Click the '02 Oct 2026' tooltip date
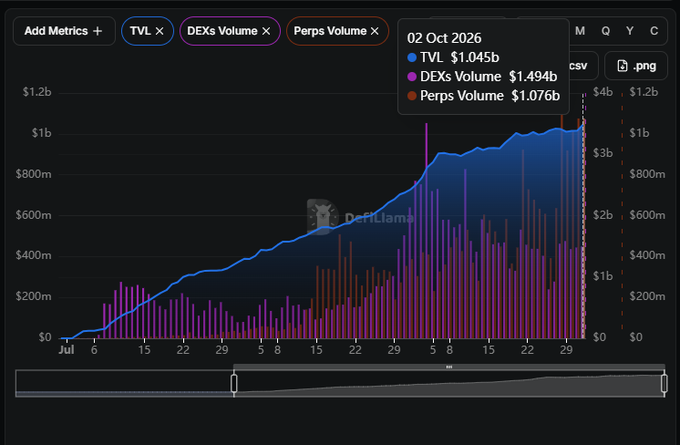This screenshot has width=680, height=445. 444,38
